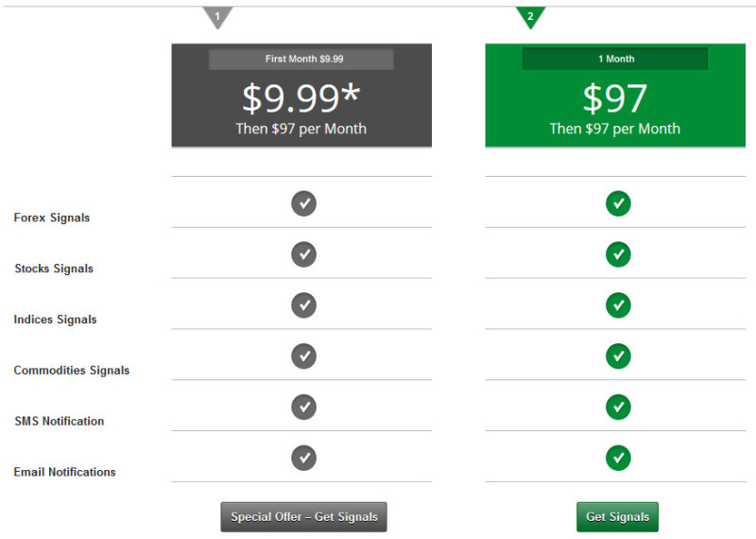Viewport: 756px width, 539px height.
Task: Click the green $97 price panel
Action: 615,96
